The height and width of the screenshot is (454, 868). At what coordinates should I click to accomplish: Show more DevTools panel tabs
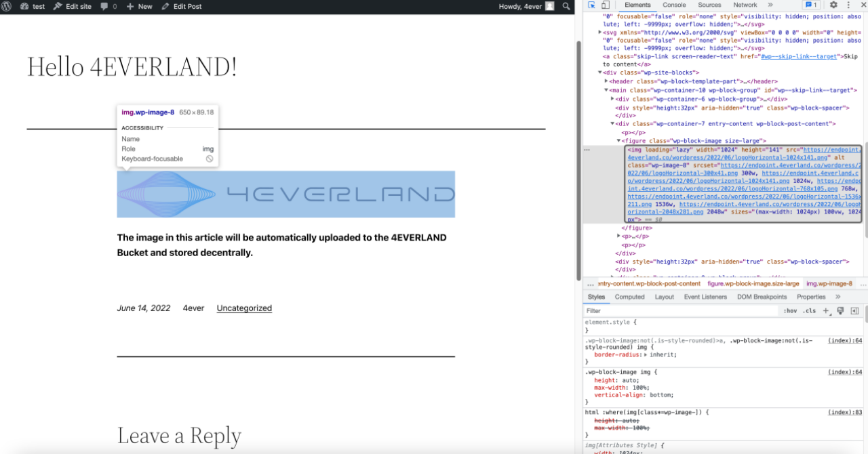pos(770,5)
